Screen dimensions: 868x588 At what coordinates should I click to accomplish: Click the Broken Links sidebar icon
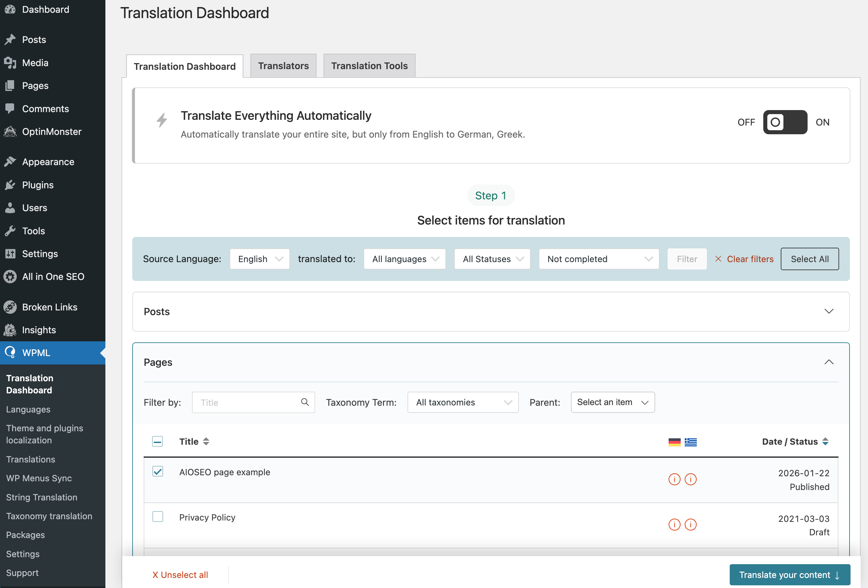(10, 307)
